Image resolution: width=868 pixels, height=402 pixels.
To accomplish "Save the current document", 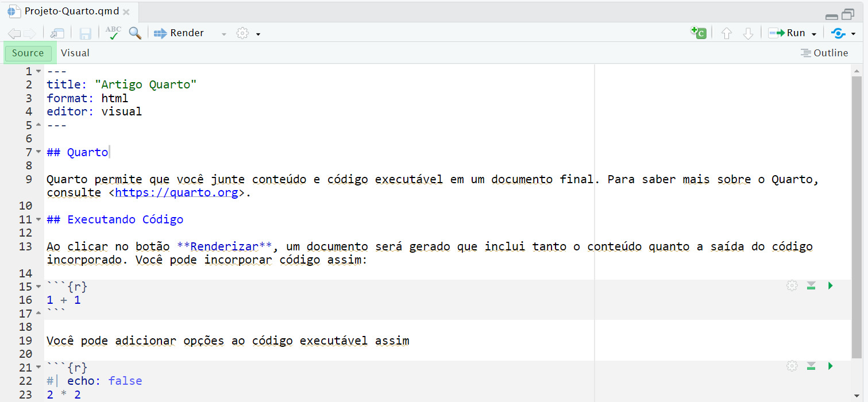I will tap(86, 33).
